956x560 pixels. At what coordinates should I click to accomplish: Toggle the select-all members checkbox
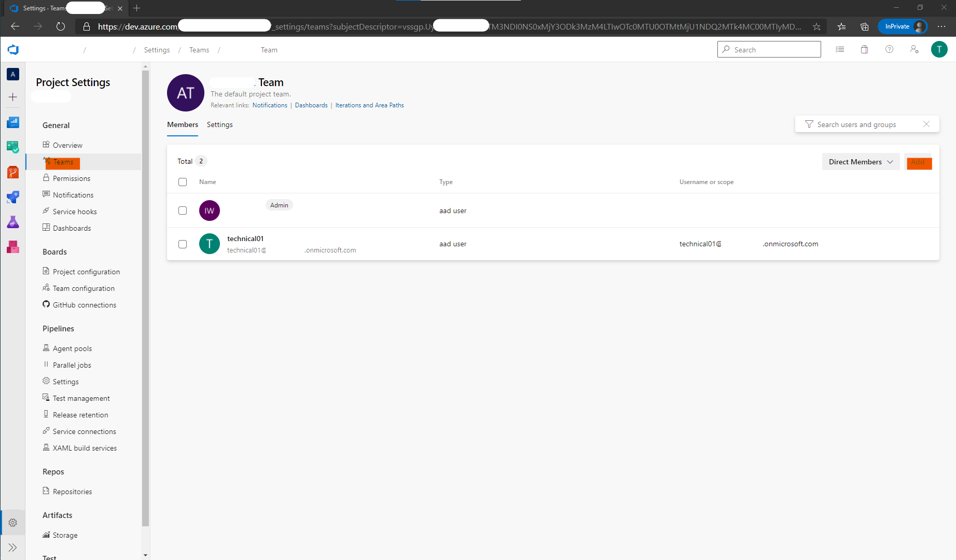[x=183, y=182]
